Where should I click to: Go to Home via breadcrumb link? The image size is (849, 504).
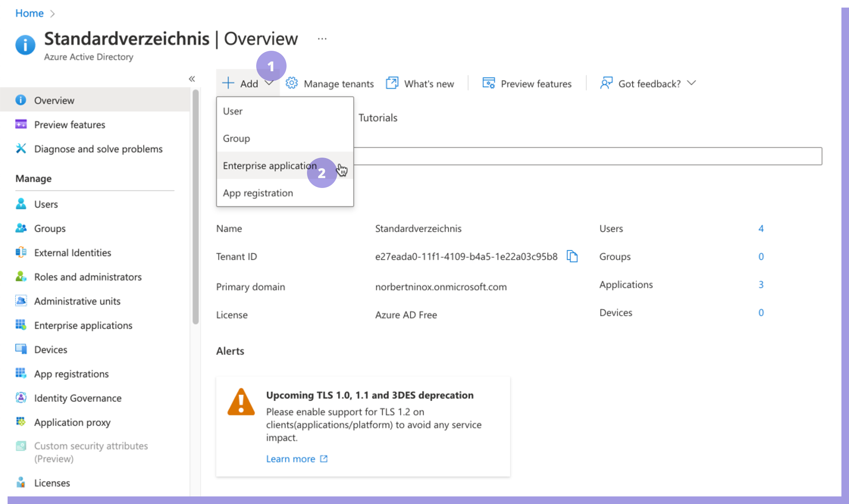29,13
